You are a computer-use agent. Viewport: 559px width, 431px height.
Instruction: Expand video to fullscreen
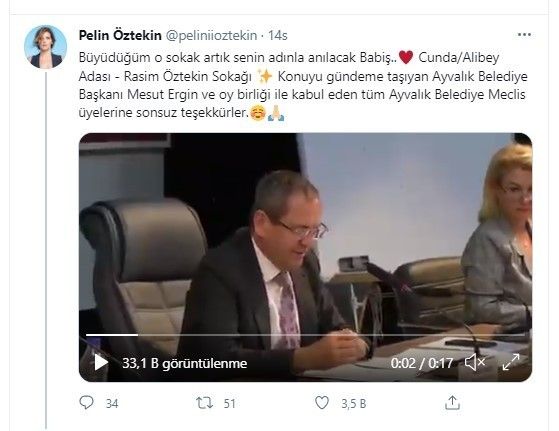(x=511, y=362)
